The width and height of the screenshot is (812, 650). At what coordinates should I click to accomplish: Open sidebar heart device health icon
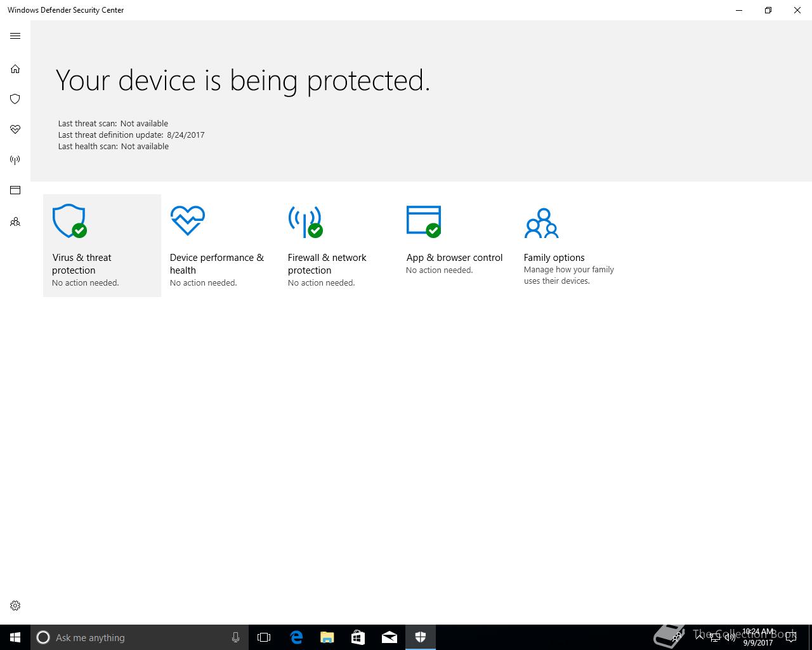(x=15, y=129)
